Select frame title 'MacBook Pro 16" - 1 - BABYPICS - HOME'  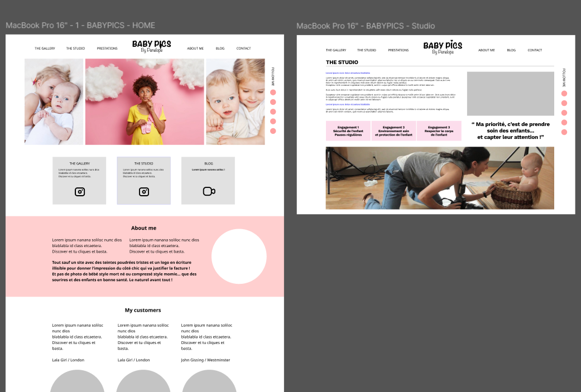[x=80, y=25]
